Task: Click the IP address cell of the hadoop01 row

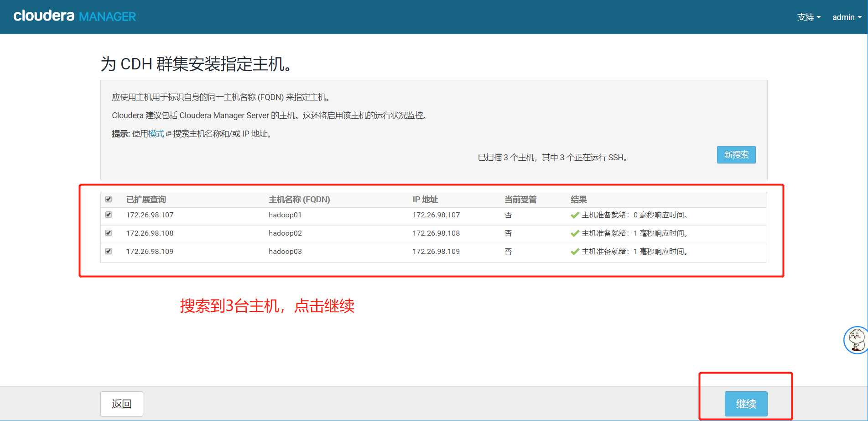Action: click(436, 215)
